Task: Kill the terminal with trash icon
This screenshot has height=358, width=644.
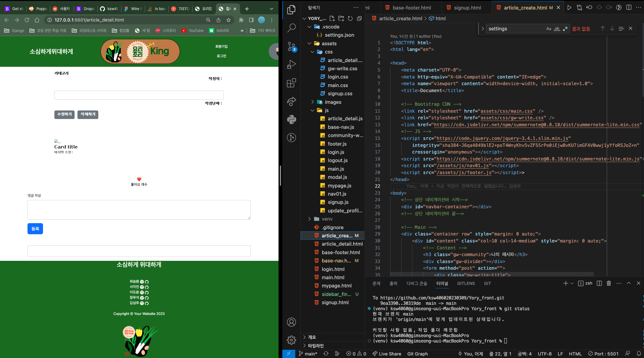Action: (x=609, y=283)
